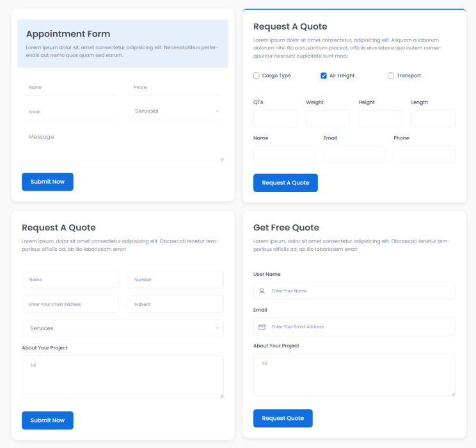Click the Phone field in Appointment Form
Screen dimensions: 476x448
click(x=175, y=88)
